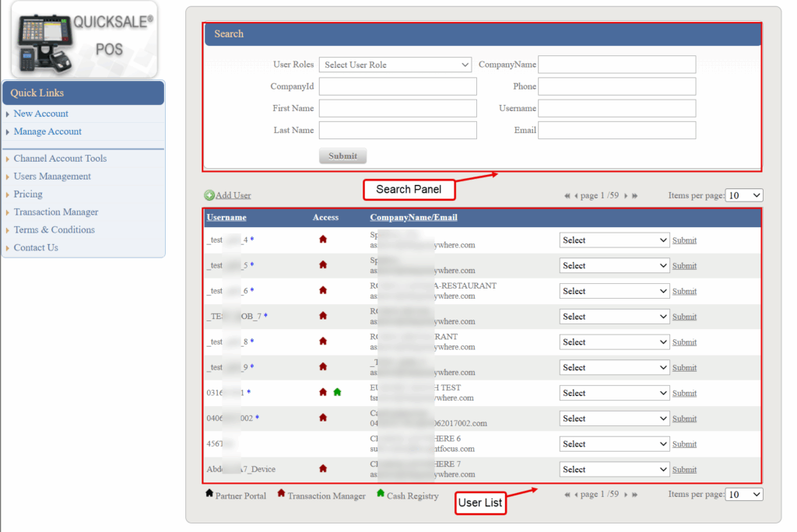Sort list by Username column header
The height and width of the screenshot is (532, 797).
[x=226, y=217]
